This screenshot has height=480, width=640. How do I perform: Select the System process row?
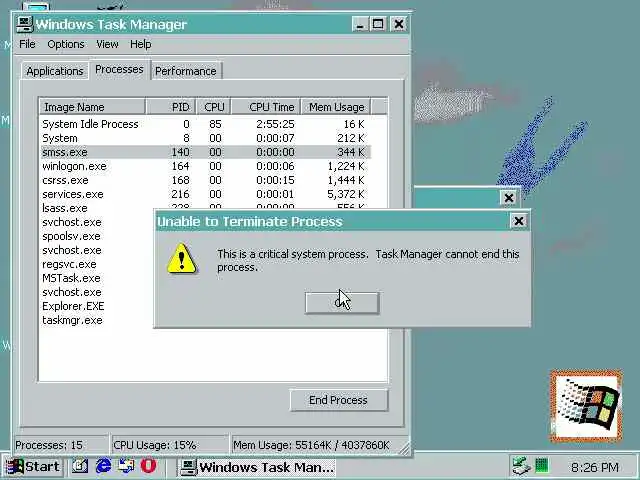[x=206, y=138]
